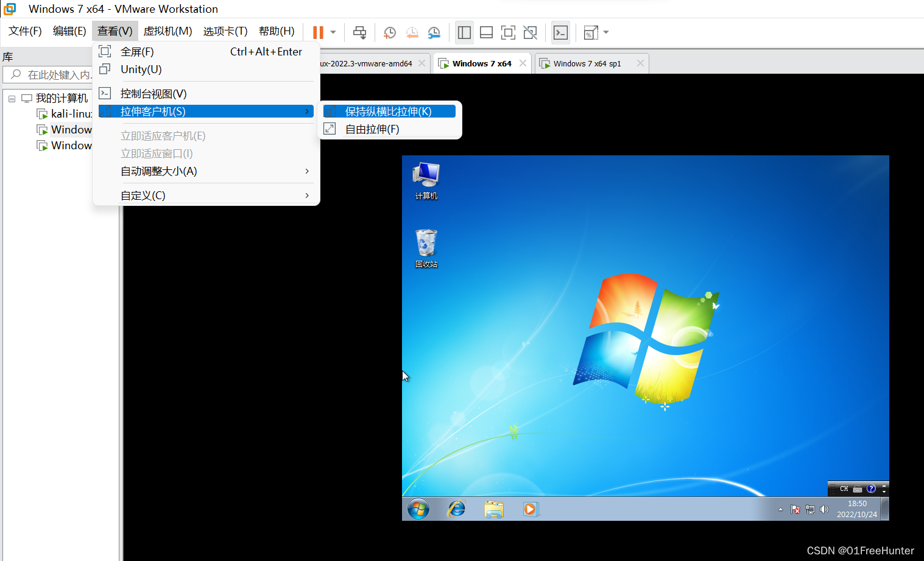This screenshot has width=924, height=561.
Task: Open the Snapshot Manager
Action: pyautogui.click(x=434, y=32)
